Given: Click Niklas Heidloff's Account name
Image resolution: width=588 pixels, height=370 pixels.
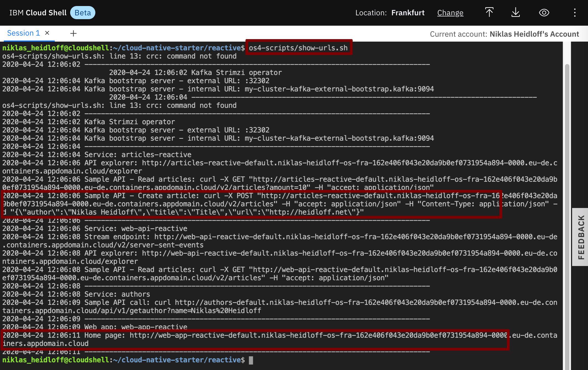Looking at the screenshot, I should click(534, 34).
